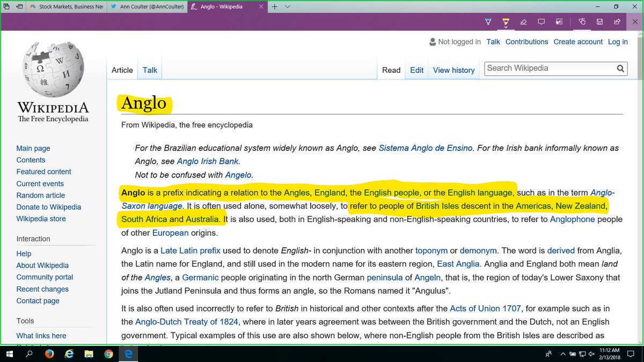This screenshot has width=644, height=362.
Task: Open Current events sidebar link
Action: coord(40,184)
